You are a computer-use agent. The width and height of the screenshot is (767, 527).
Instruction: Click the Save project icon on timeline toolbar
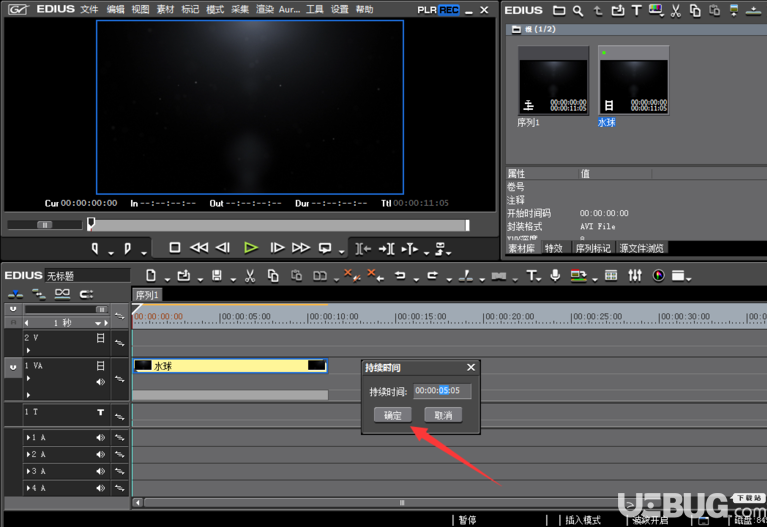[x=217, y=276]
